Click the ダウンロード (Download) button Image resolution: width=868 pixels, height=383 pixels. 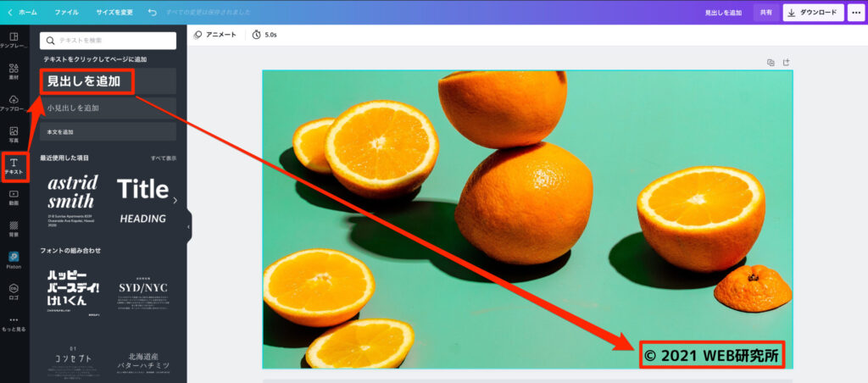(x=813, y=13)
